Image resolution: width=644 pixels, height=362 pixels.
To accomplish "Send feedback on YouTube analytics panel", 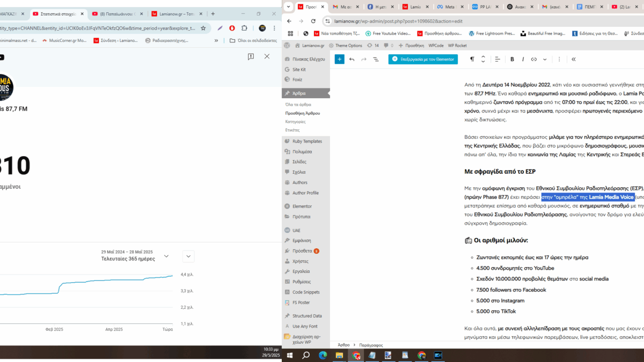I will [x=251, y=56].
